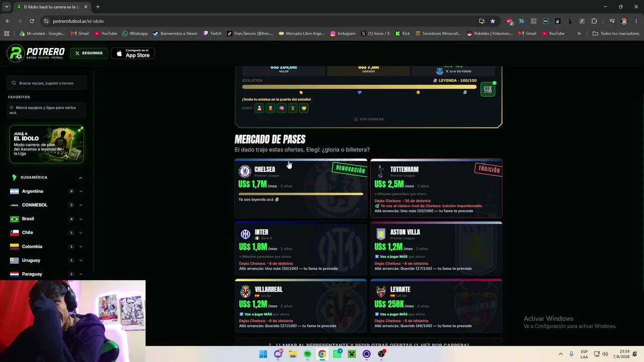644x362 pixels.
Task: Go back to the previous page
Action: point(8,21)
